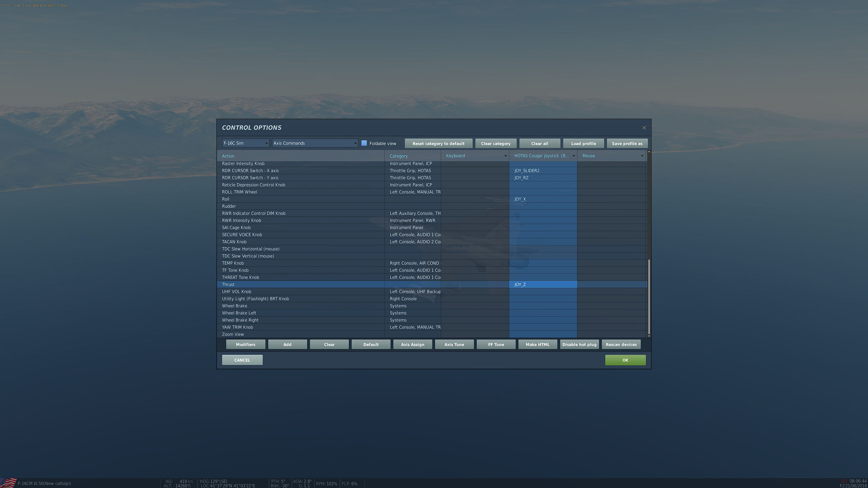Viewport: 868px width, 488px height.
Task: Click the Default button
Action: (371, 344)
